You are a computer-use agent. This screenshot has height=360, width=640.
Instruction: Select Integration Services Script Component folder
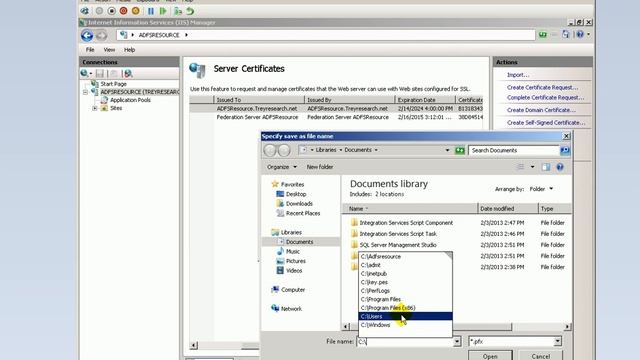coord(406,223)
